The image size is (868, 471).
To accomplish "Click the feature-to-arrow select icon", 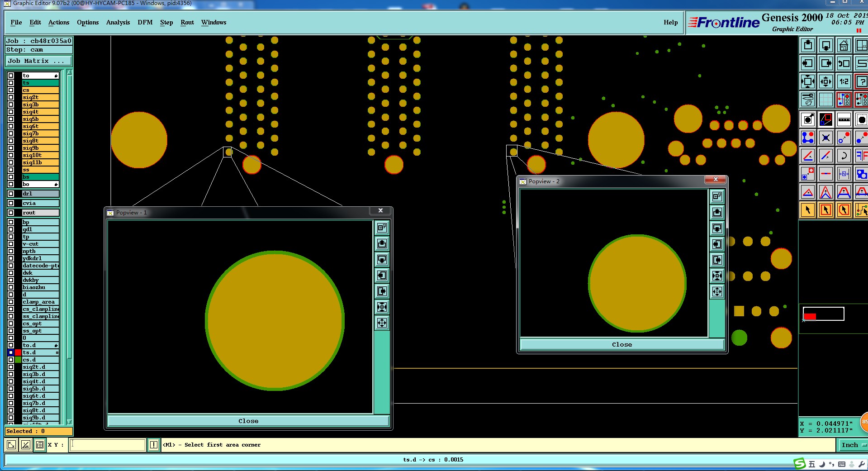I will [x=808, y=119].
